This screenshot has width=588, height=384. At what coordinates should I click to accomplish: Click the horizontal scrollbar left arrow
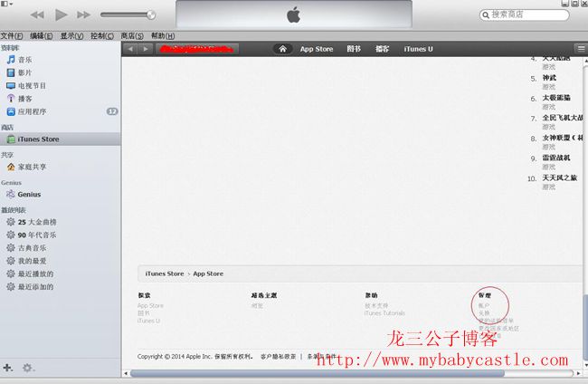tap(126, 373)
